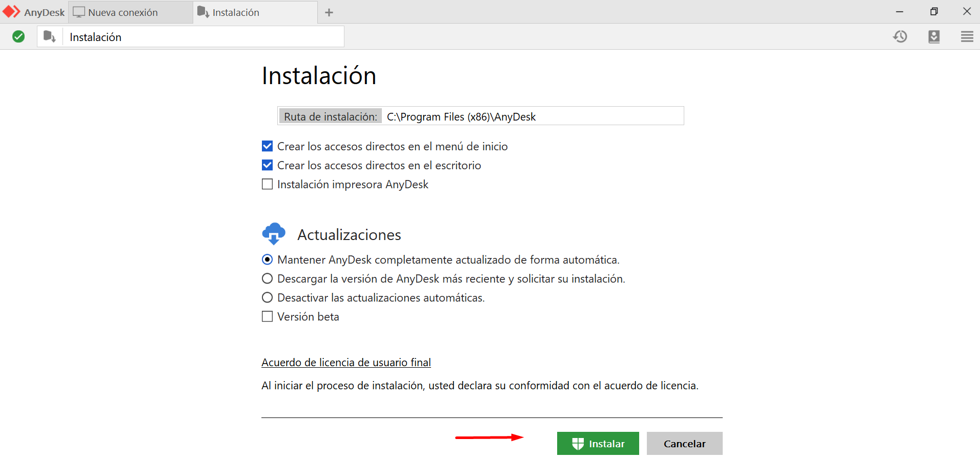Screen dimensions: 980x458
Task: Select Desactivar las actualizaciones automáticas option
Action: click(267, 297)
